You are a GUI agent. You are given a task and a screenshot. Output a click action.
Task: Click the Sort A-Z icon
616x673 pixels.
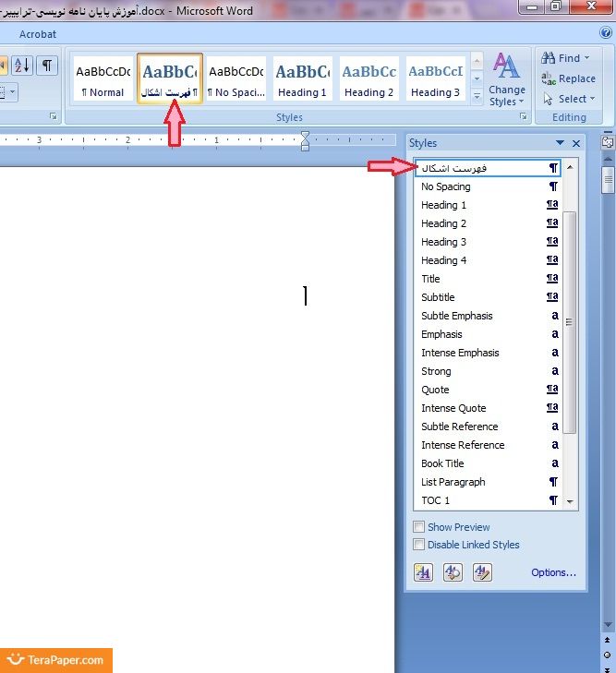[22, 65]
